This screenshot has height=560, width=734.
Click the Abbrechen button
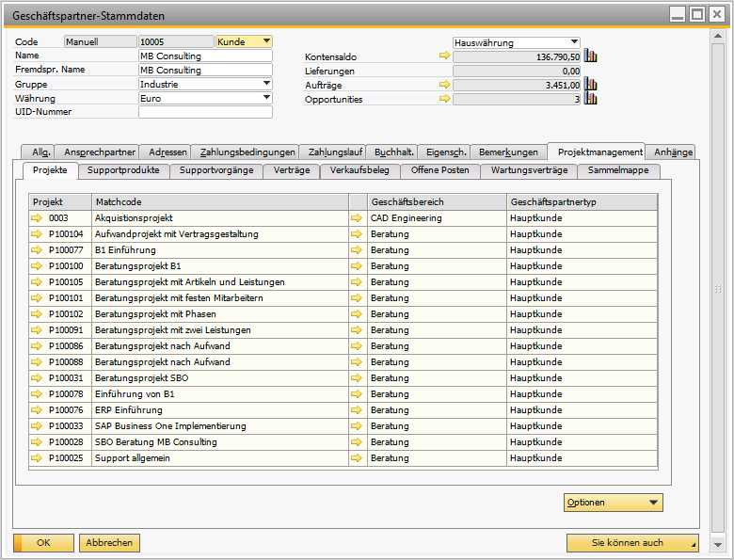tap(110, 543)
